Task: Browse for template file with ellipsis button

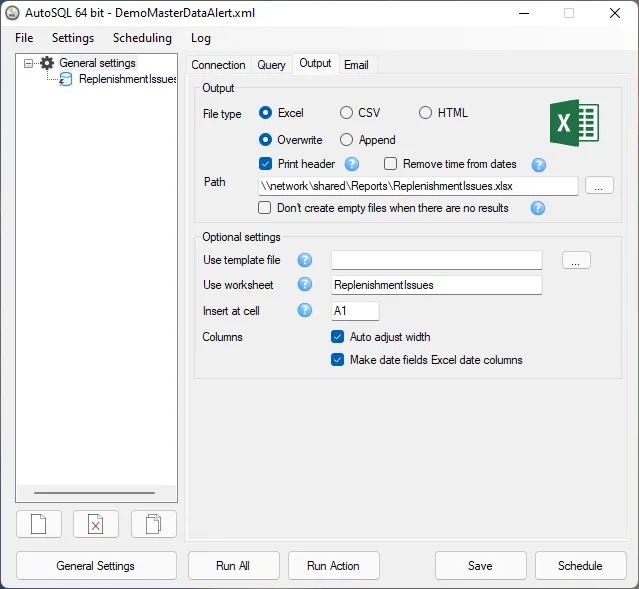Action: pyautogui.click(x=576, y=260)
